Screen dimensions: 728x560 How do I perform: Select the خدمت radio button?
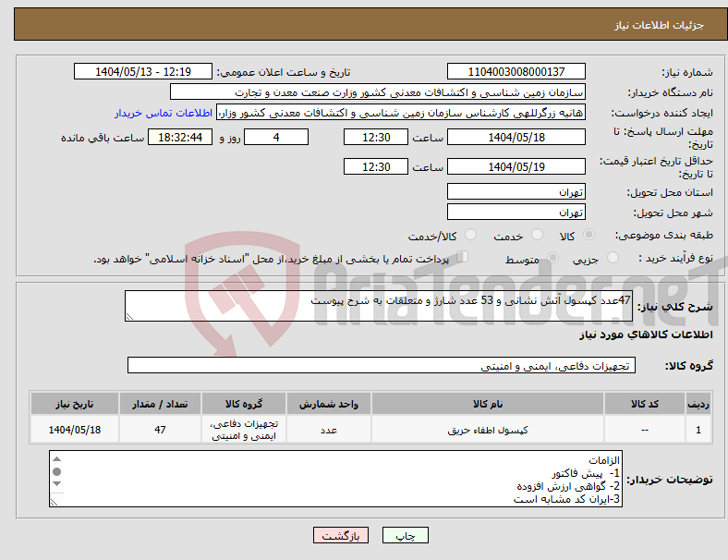[537, 235]
